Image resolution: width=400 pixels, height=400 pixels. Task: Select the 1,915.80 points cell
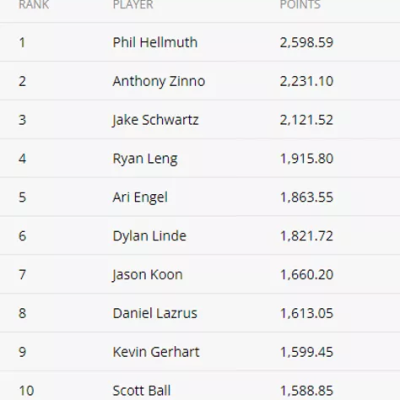(x=307, y=159)
